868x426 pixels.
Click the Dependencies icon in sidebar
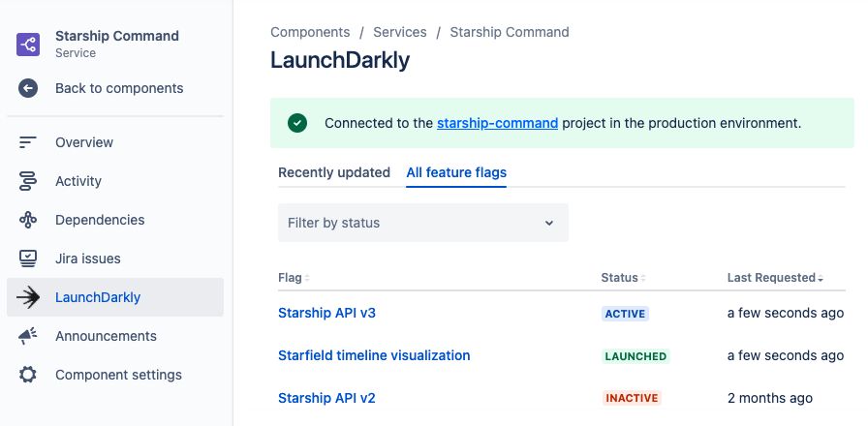[x=28, y=220]
